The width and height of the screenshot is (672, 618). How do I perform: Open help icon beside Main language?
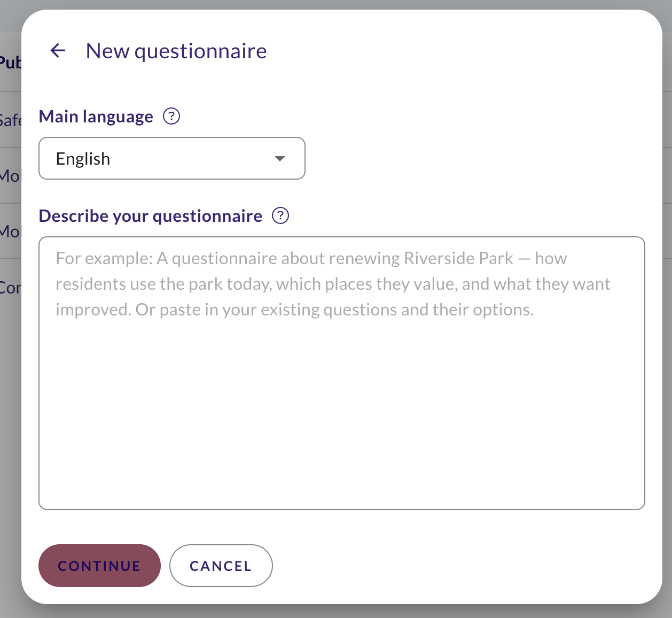[x=171, y=116]
